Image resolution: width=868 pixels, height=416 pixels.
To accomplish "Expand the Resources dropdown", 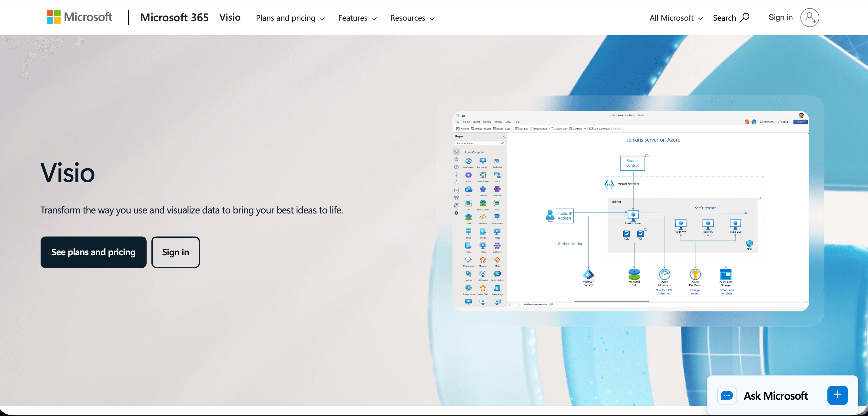I will [412, 18].
